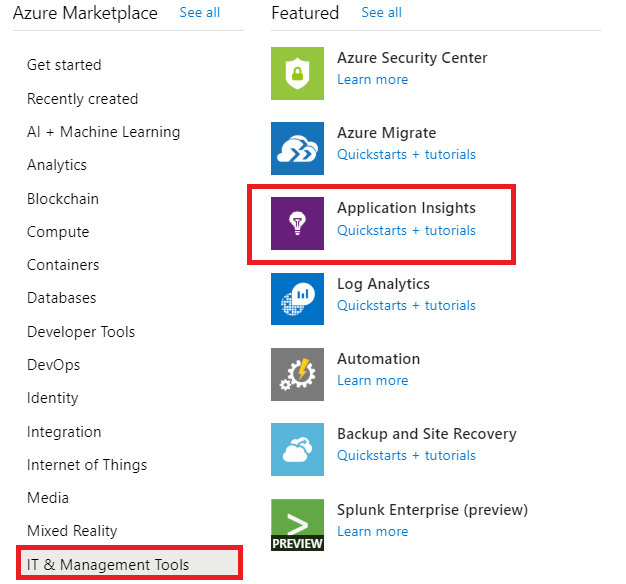This screenshot has width=626, height=584.
Task: Open the Application Insights lightbulb icon
Action: coord(297,223)
